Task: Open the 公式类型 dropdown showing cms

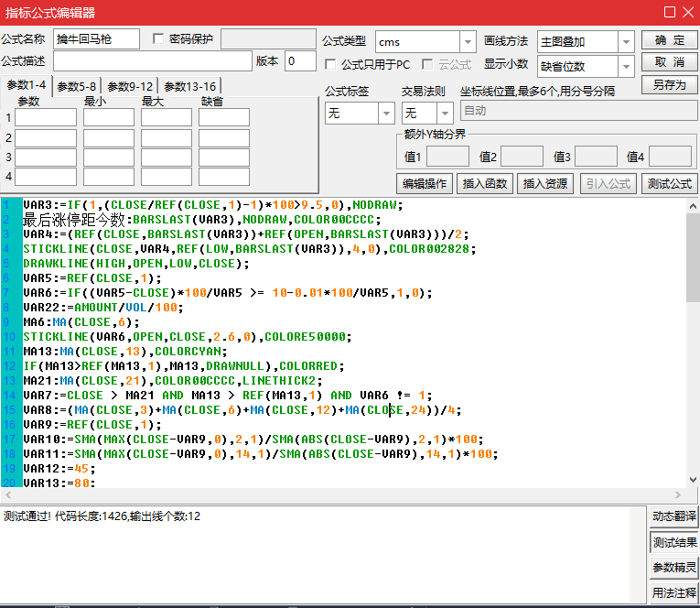Action: [468, 42]
